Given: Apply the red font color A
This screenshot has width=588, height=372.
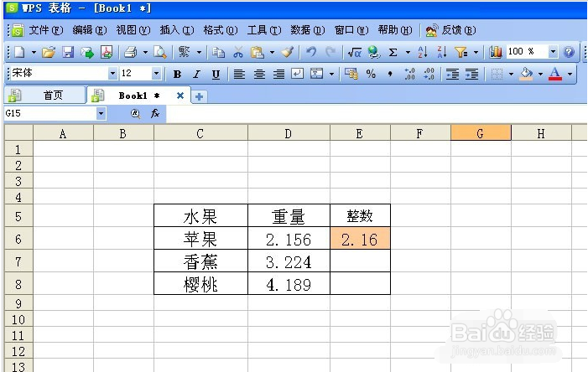Looking at the screenshot, I should pos(555,74).
